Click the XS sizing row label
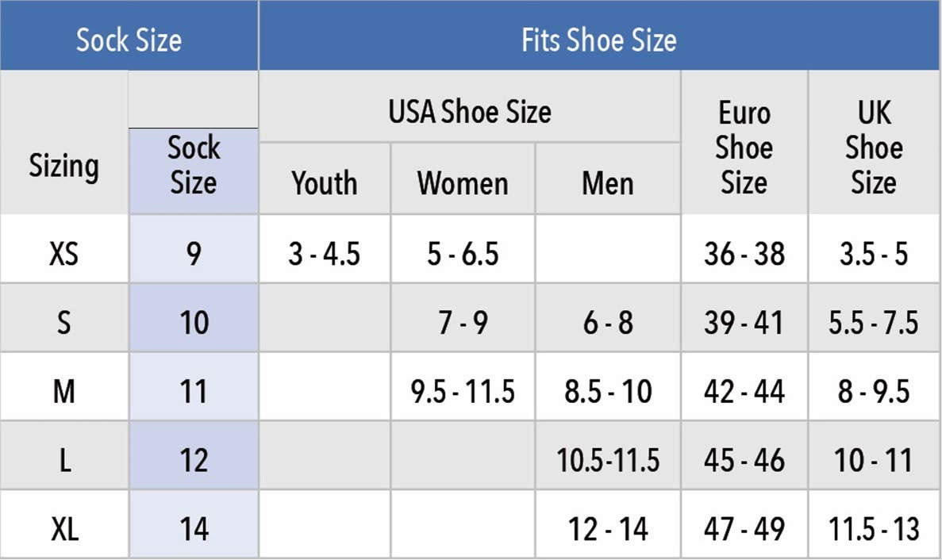This screenshot has width=942, height=560. pos(64,254)
